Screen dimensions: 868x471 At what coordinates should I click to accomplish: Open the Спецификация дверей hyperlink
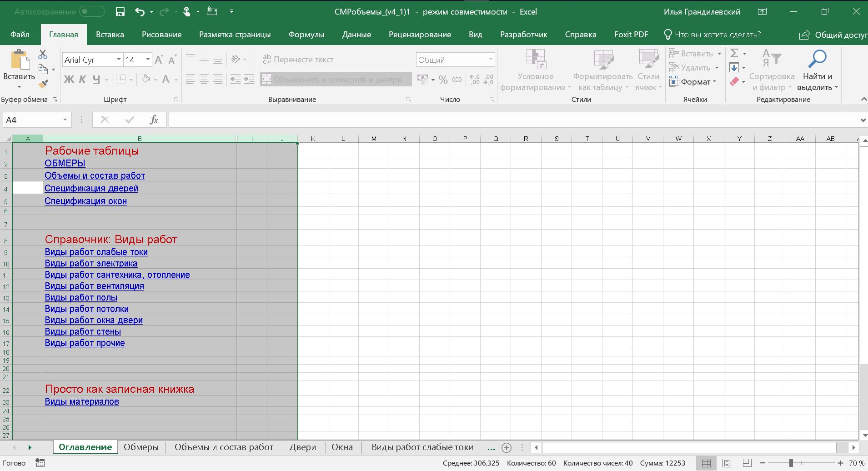[x=91, y=188]
